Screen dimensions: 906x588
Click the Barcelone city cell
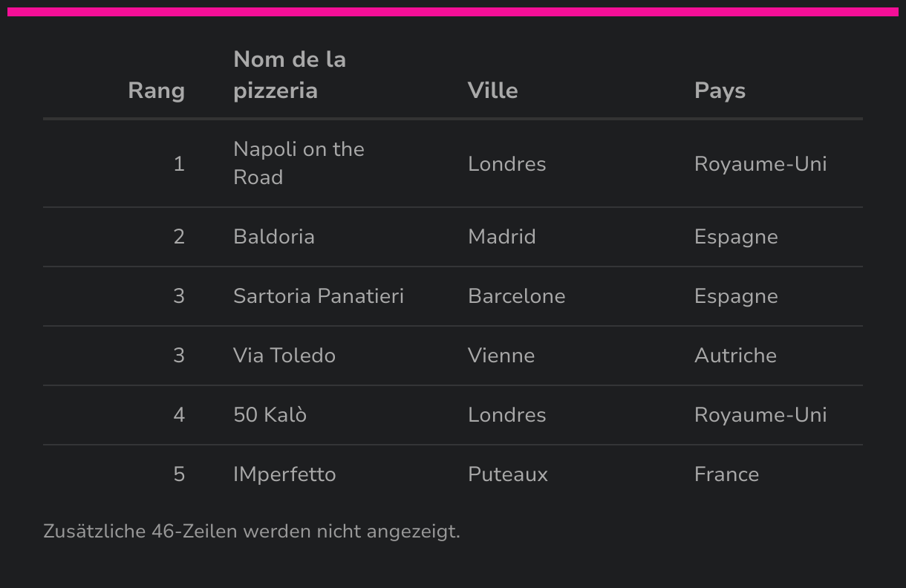coord(516,296)
